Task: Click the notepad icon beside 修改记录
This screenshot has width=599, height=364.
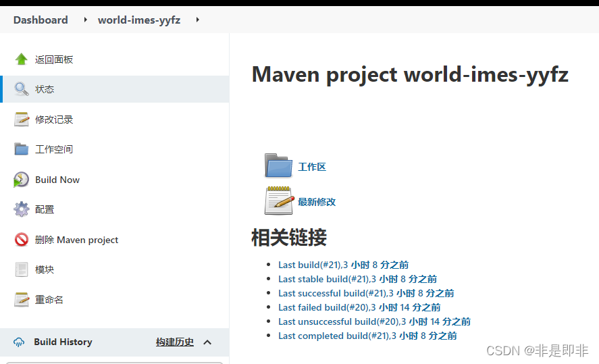Action: tap(22, 119)
